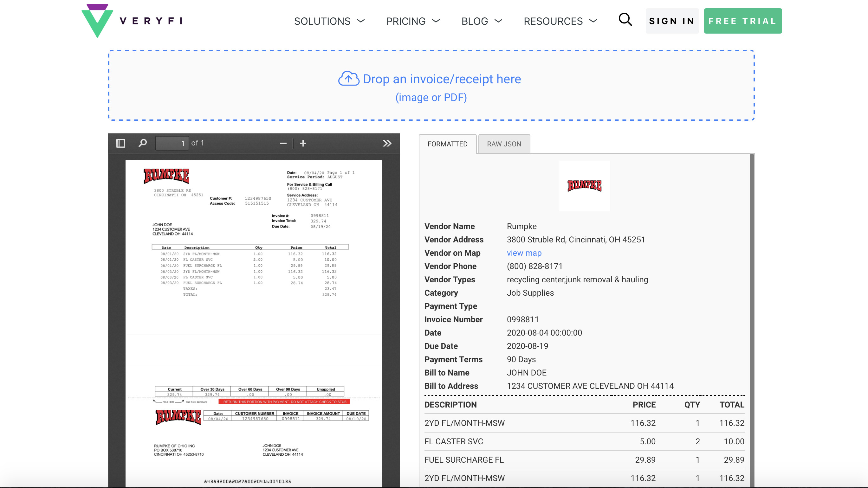The image size is (868, 488).
Task: Zoom in with the plus icon
Action: pyautogui.click(x=303, y=144)
